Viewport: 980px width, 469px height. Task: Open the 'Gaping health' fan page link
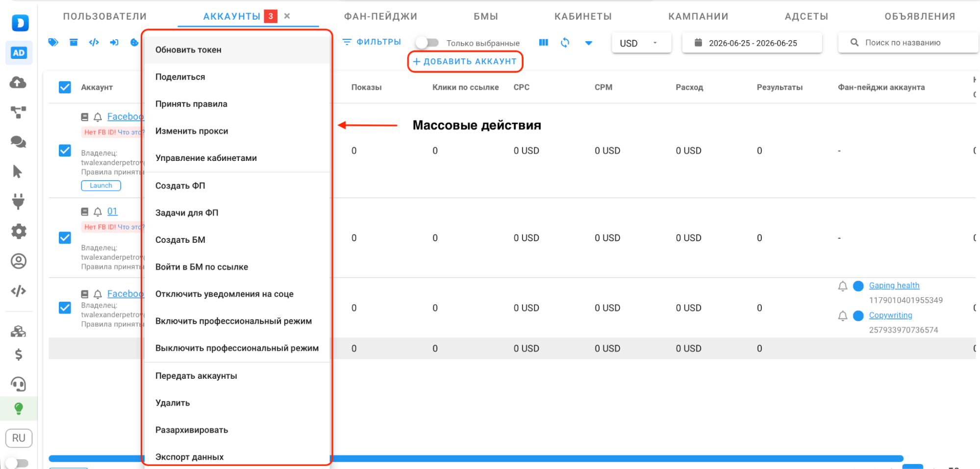coord(894,286)
